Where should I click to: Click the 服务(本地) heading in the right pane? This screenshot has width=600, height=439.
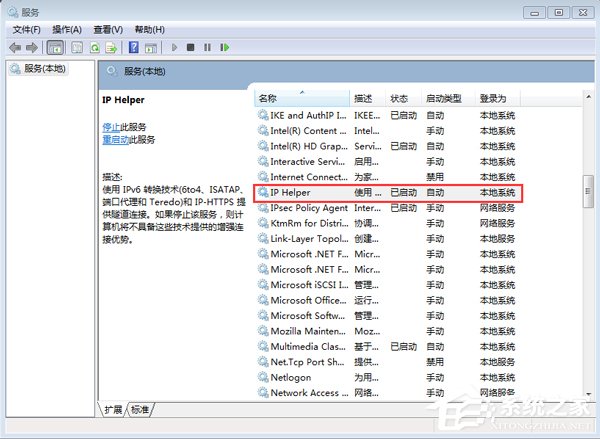point(145,72)
